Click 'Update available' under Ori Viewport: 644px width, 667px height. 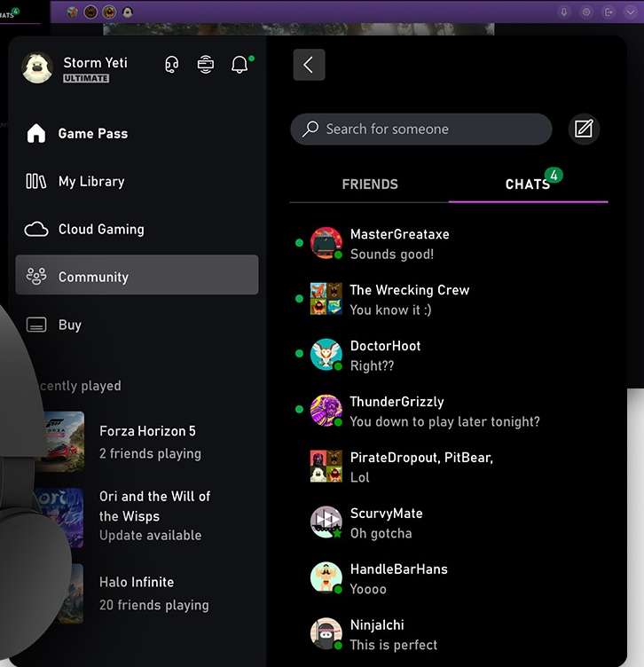[150, 535]
